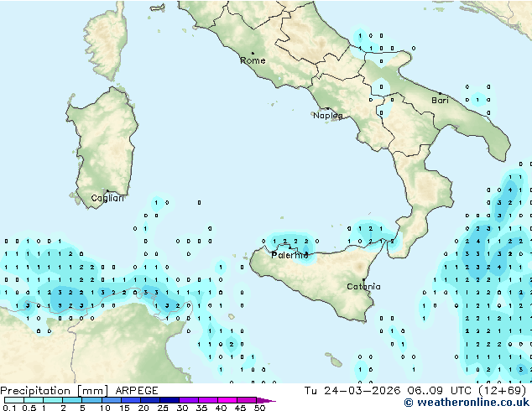Click the legend value '0.1'

(9, 408)
